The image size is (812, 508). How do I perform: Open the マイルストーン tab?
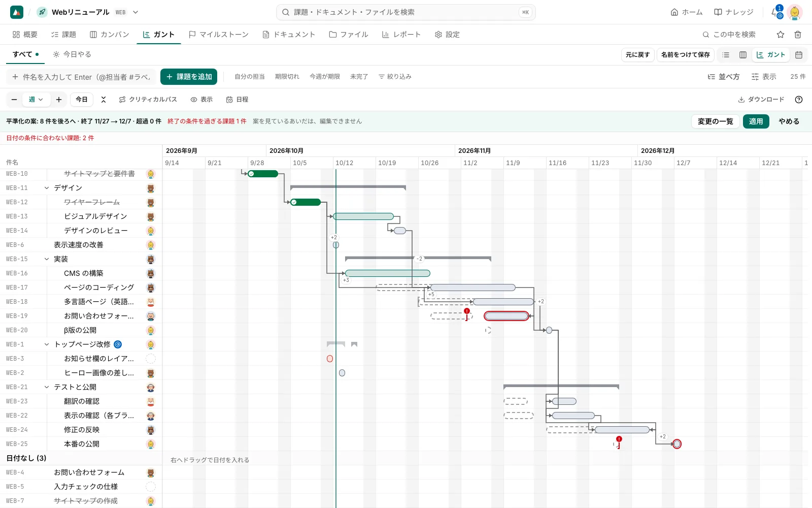(x=218, y=35)
